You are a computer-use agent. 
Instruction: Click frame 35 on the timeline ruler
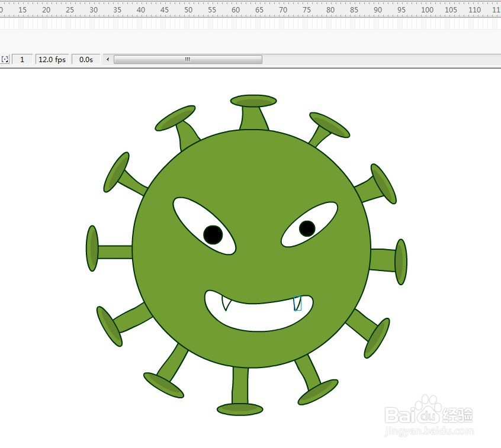(117, 10)
